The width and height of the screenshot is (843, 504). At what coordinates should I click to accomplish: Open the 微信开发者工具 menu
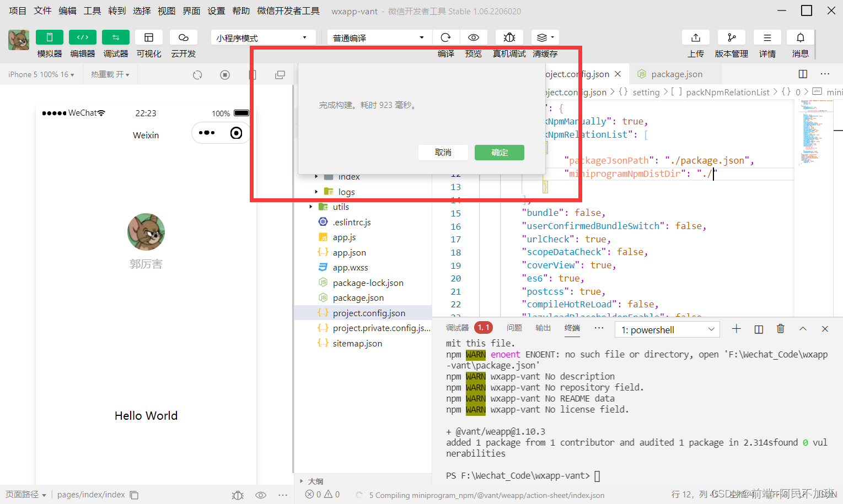coord(288,11)
